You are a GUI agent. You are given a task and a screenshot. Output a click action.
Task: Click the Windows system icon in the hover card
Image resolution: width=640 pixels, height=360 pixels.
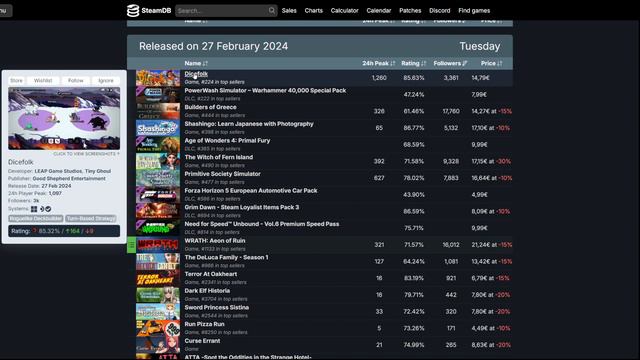click(34, 209)
